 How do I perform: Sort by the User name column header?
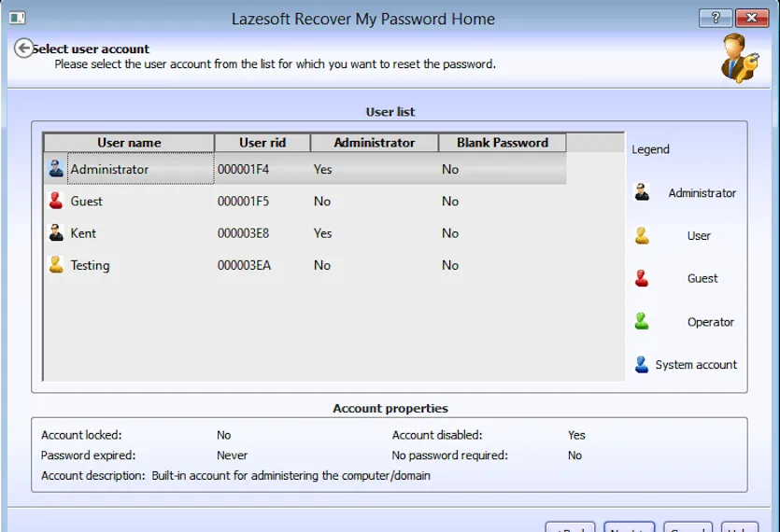coord(129,143)
